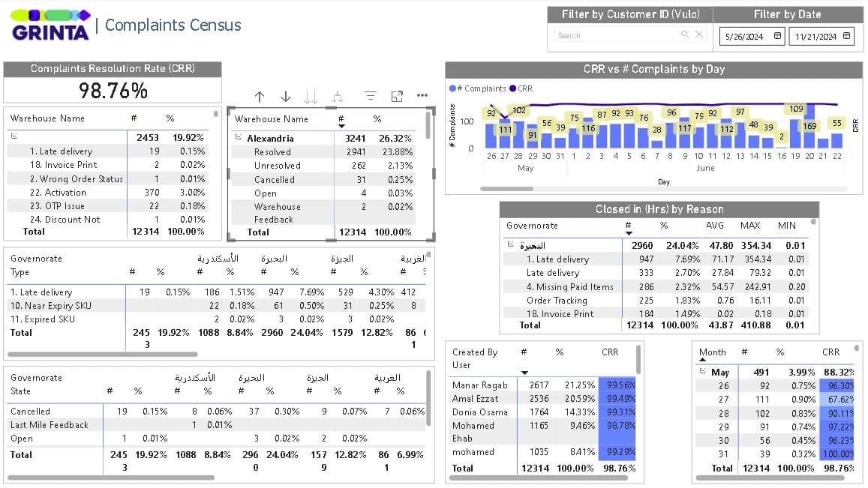Screen dimensions: 868x488
Task: Select the 10. Near Expiry SKU row
Action: pos(216,305)
